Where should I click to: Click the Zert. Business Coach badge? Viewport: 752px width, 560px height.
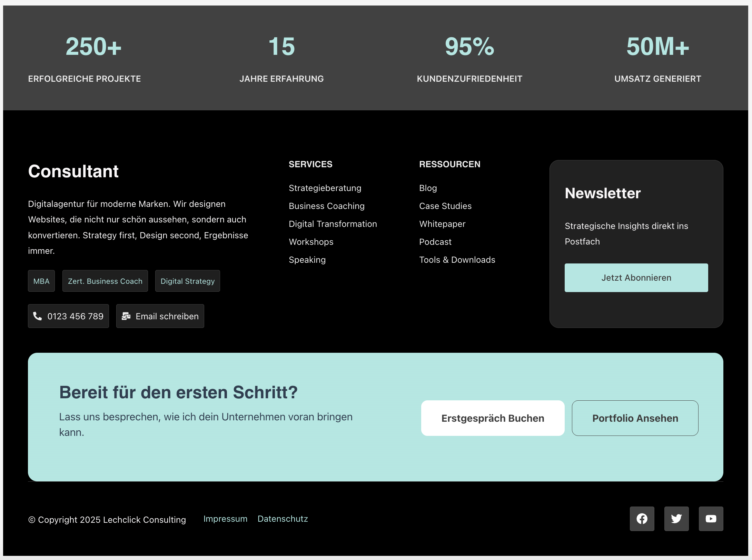click(105, 281)
